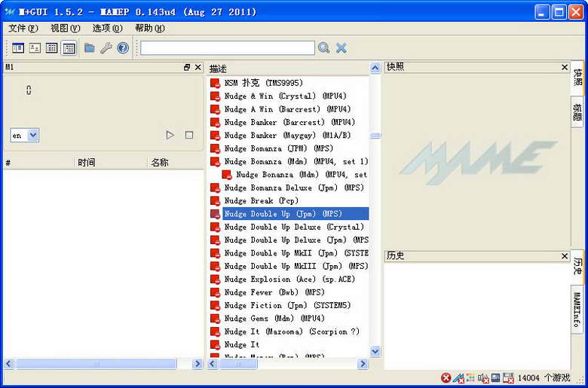This screenshot has width=588, height=388.
Task: Click the blue help question mark icon
Action: click(123, 48)
